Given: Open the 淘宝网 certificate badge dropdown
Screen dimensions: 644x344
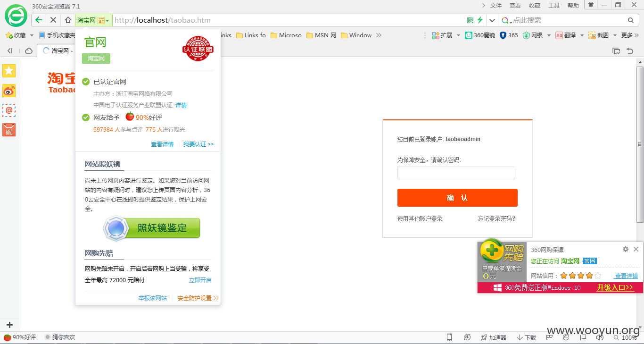Looking at the screenshot, I should [x=93, y=20].
